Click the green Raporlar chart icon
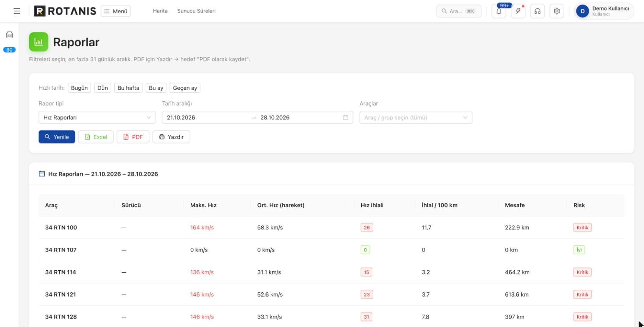The image size is (644, 327). tap(38, 42)
